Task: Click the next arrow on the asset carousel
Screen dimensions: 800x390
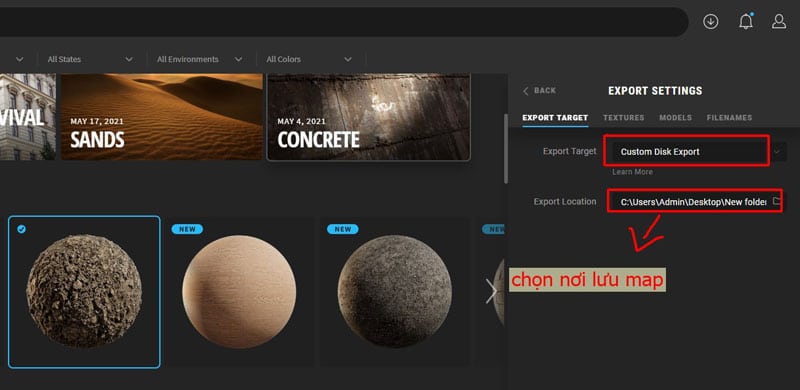Action: [x=491, y=291]
